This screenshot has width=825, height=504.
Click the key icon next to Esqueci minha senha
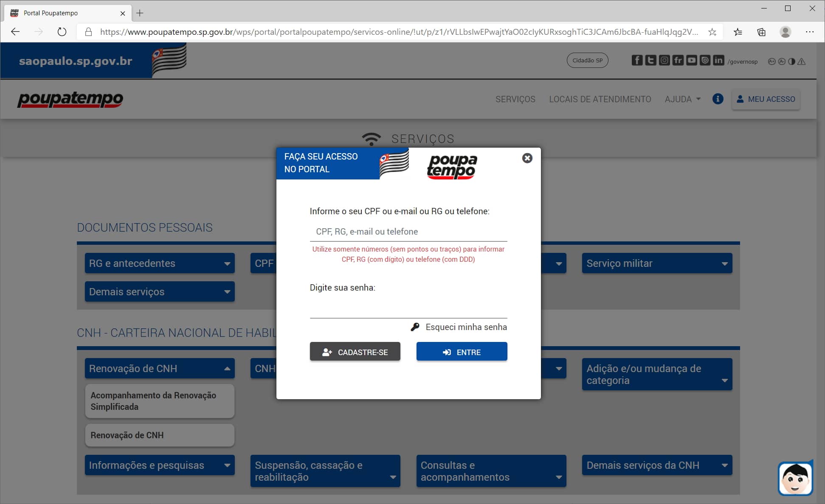tap(415, 327)
